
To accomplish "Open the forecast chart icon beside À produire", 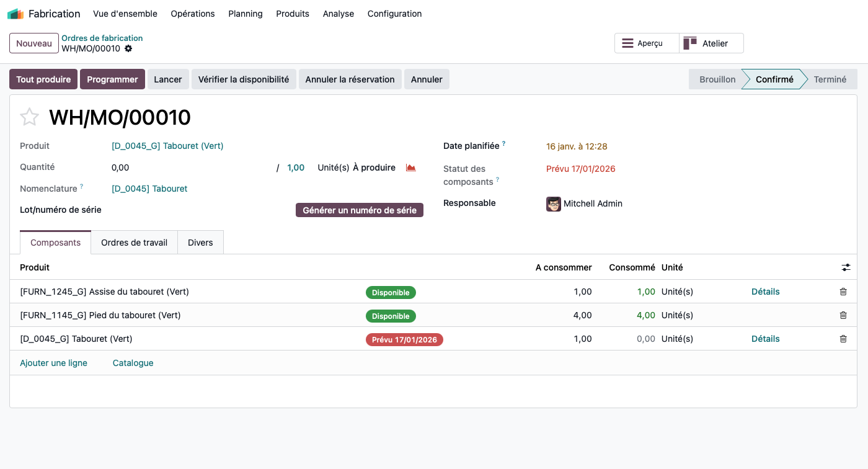I will (x=410, y=167).
